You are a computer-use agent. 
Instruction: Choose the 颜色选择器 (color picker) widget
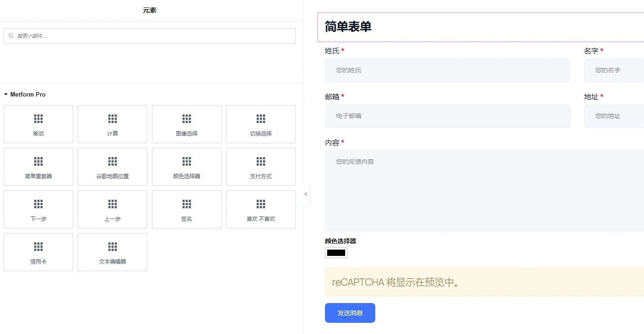pos(187,167)
